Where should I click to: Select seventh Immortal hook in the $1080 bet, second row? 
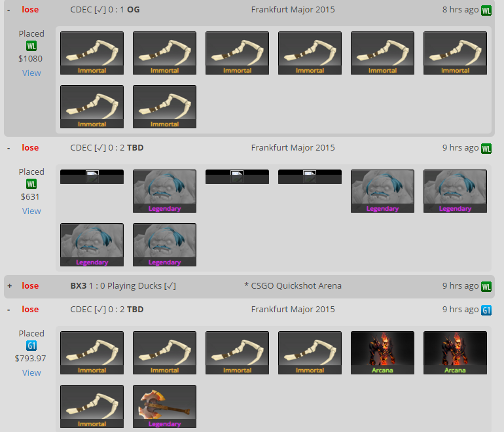pos(92,107)
